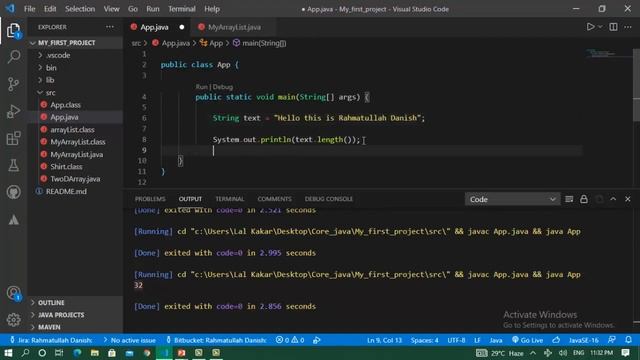This screenshot has height=360, width=640.
Task: Open the Source Control view
Action: (13, 84)
